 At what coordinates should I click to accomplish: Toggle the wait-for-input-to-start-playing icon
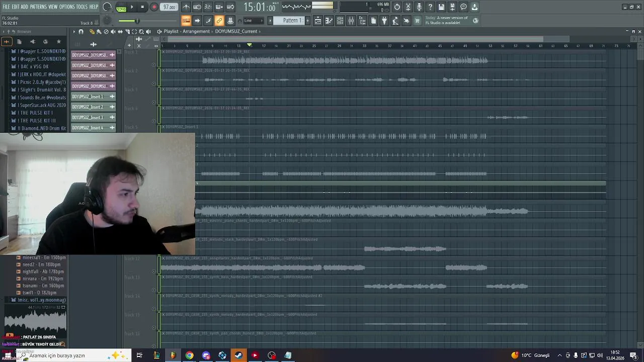click(197, 7)
